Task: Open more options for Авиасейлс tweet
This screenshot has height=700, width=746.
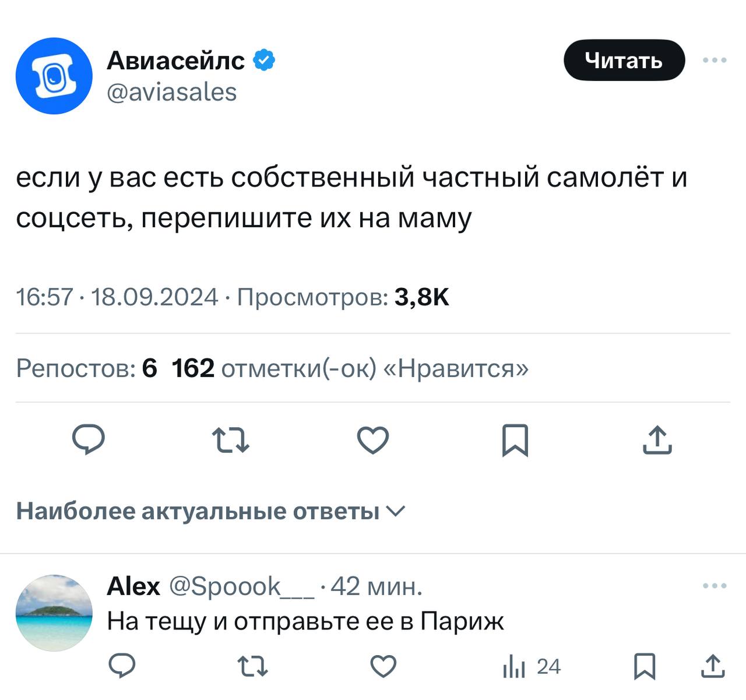Action: (715, 60)
